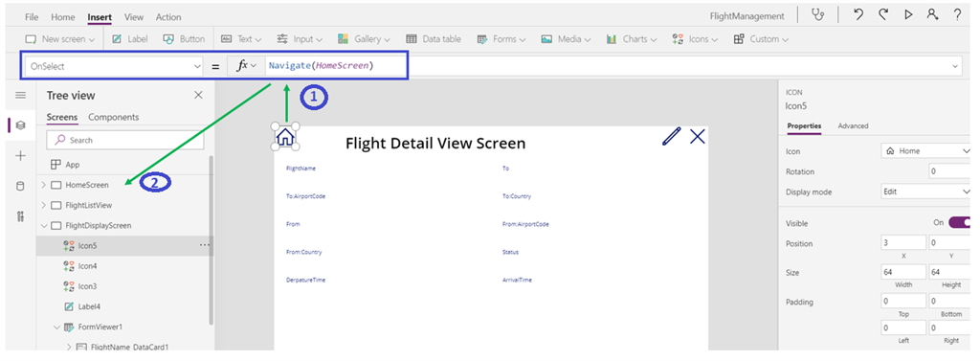This screenshot has height=361, width=980.
Task: Insert a Button control
Action: coord(184,39)
